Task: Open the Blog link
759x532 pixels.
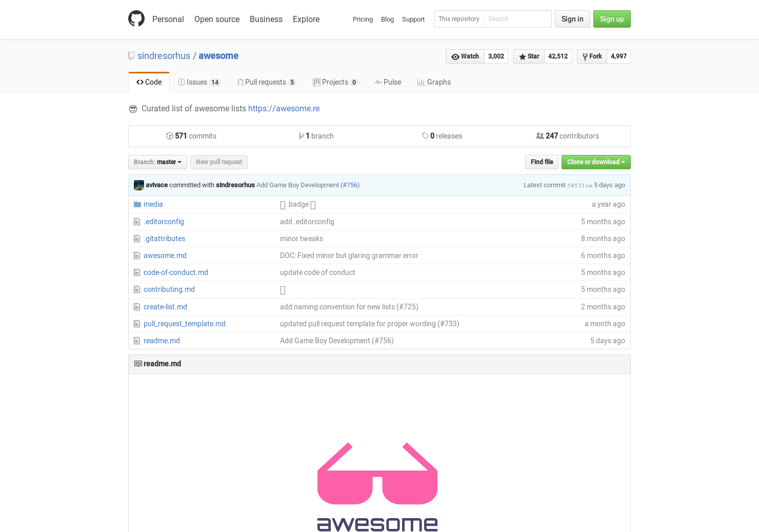Action: click(x=387, y=19)
